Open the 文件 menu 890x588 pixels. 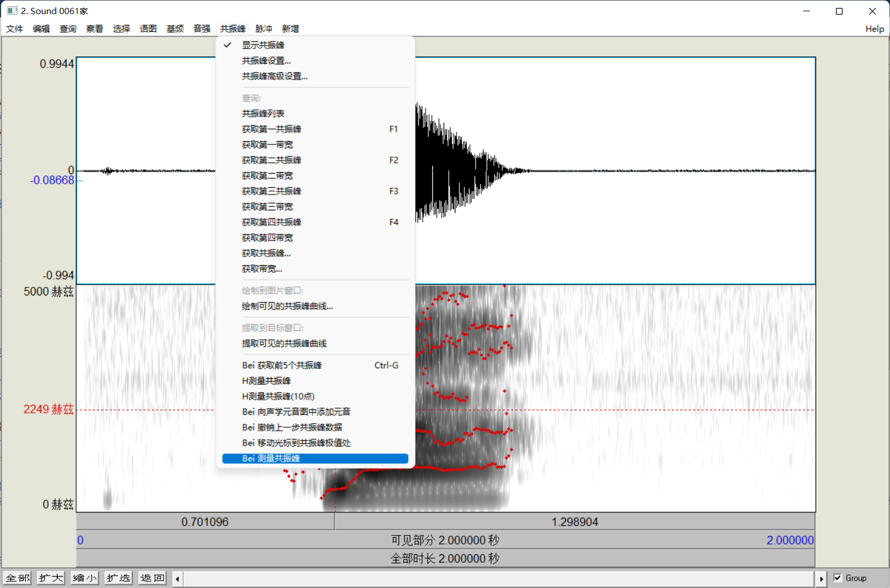pos(15,29)
